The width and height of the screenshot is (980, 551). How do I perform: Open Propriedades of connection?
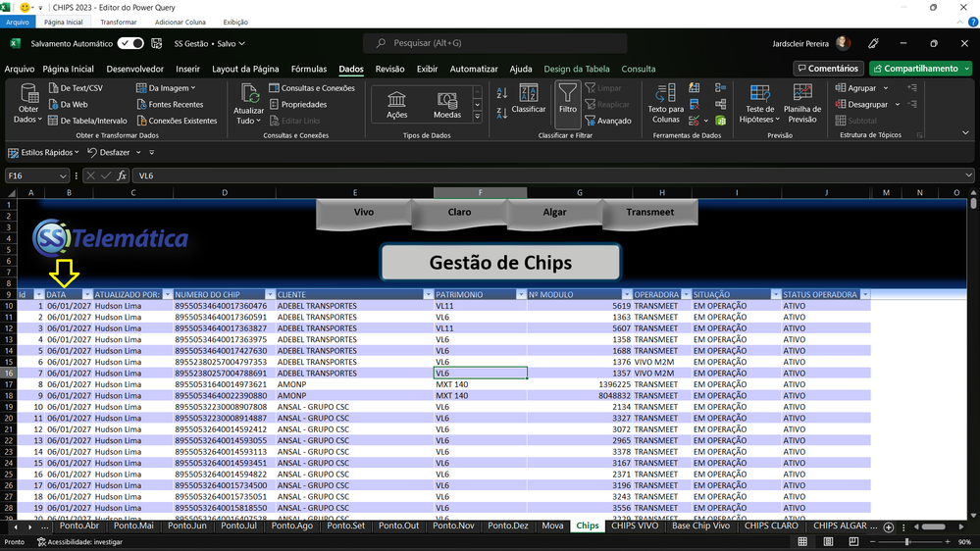[298, 104]
